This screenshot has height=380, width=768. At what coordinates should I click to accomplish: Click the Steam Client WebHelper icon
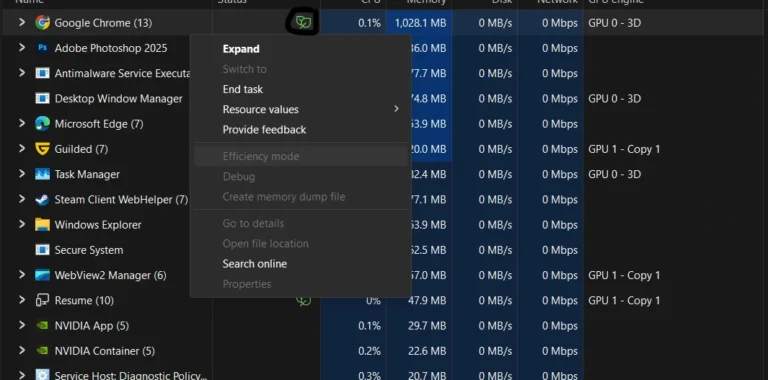43,200
